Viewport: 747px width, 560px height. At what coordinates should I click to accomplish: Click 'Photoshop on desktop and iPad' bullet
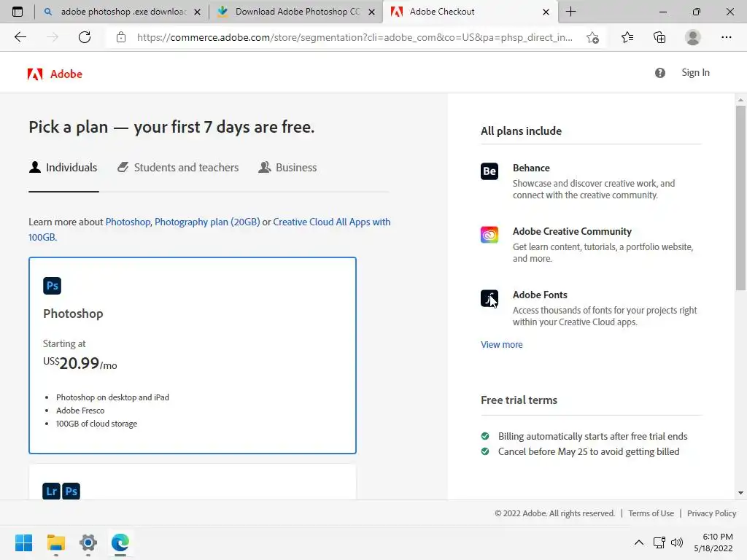112,397
